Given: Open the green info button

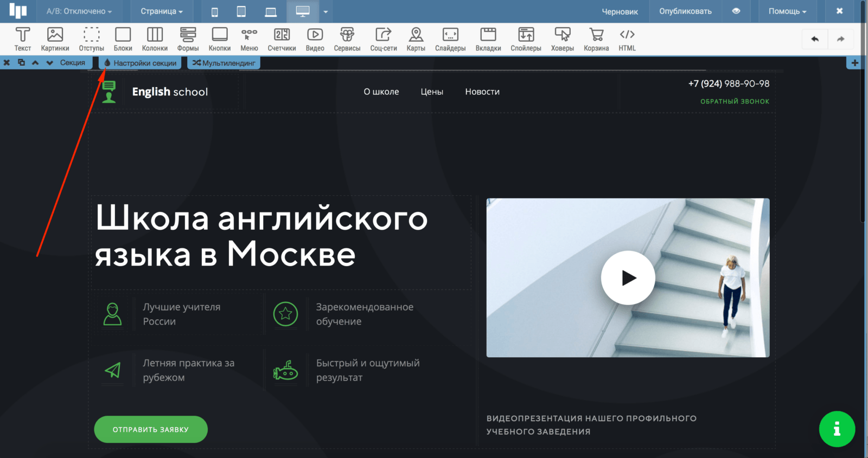Looking at the screenshot, I should pyautogui.click(x=837, y=429).
